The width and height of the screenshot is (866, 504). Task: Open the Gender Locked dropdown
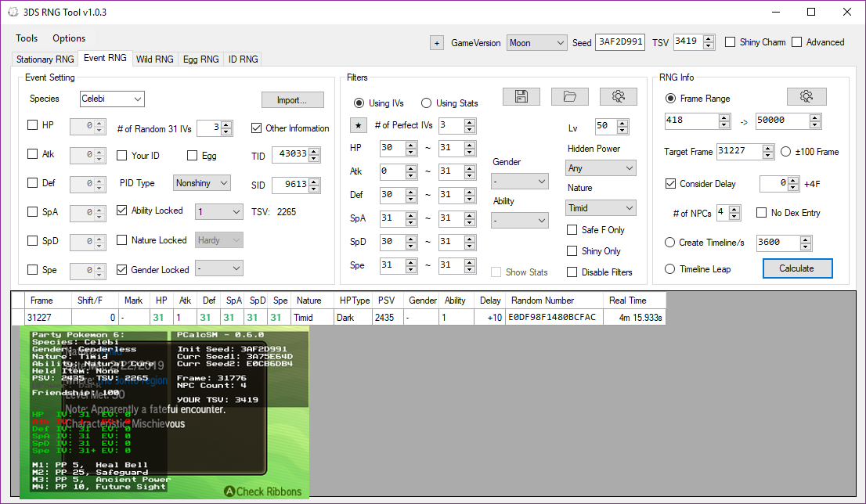pyautogui.click(x=218, y=269)
